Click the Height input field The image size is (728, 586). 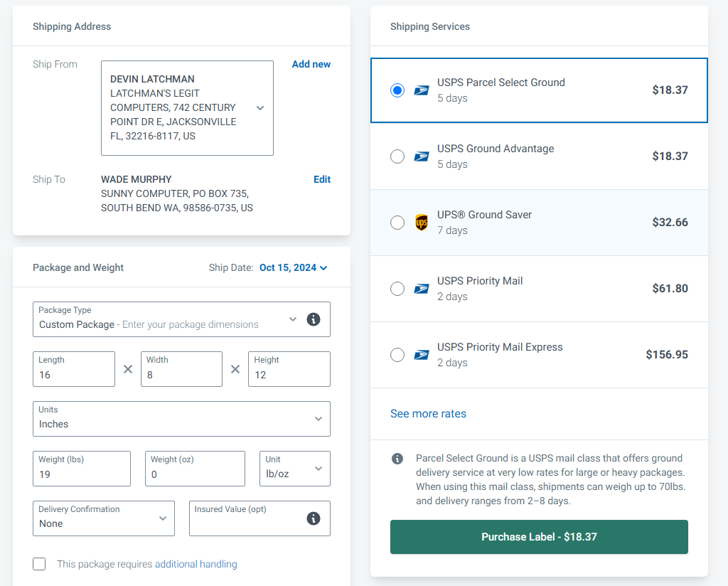point(289,369)
